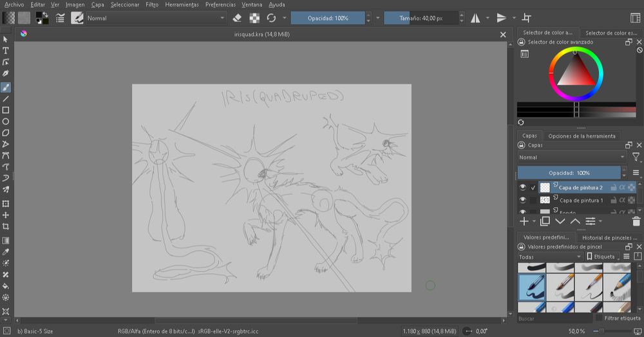Viewport: 644px width, 337px height.
Task: Select the polyline tool in toolbox
Action: click(6, 144)
